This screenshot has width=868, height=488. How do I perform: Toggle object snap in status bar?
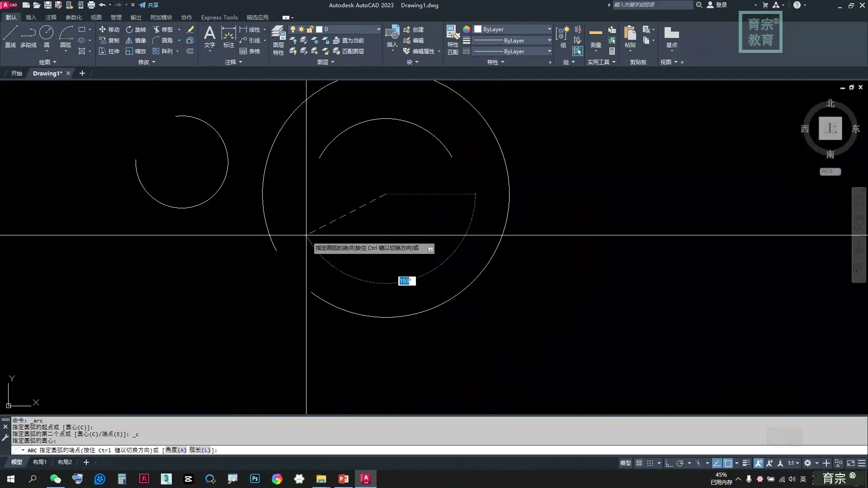728,463
